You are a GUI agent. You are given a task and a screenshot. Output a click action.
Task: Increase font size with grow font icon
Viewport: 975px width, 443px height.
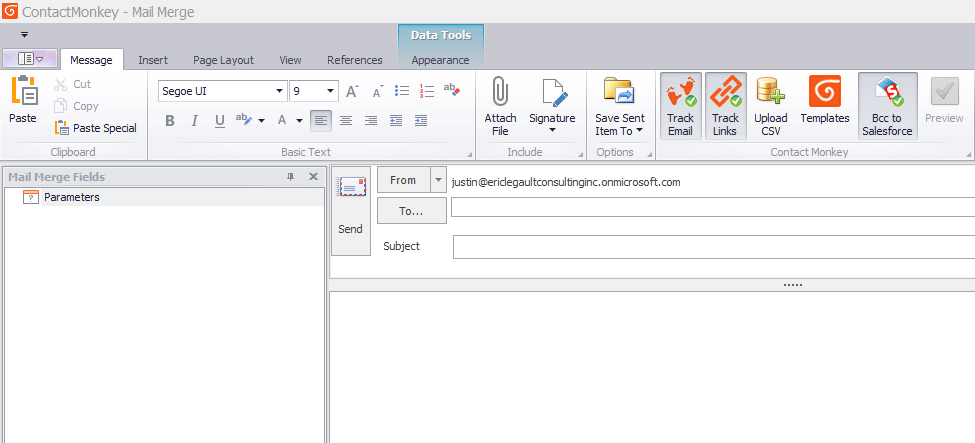coord(352,91)
